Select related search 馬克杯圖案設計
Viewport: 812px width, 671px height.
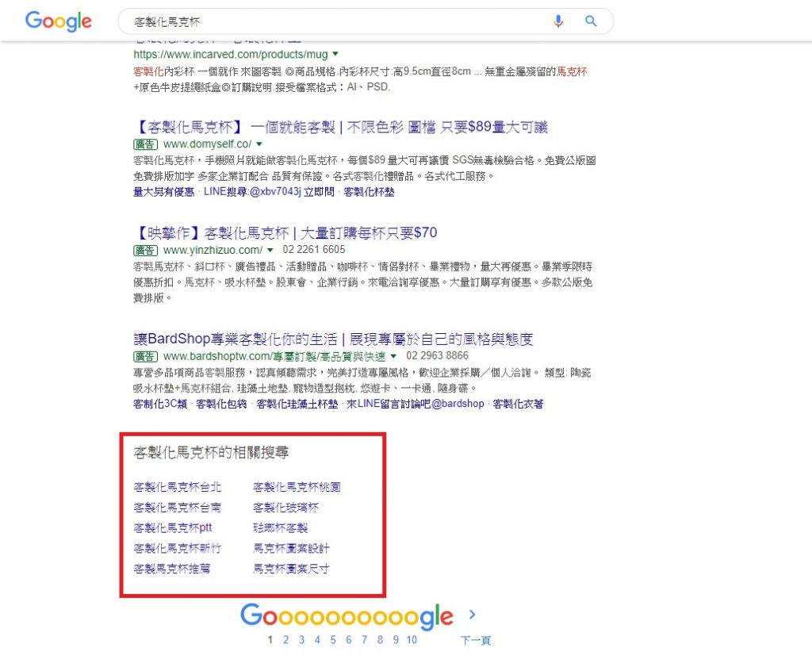click(x=291, y=548)
